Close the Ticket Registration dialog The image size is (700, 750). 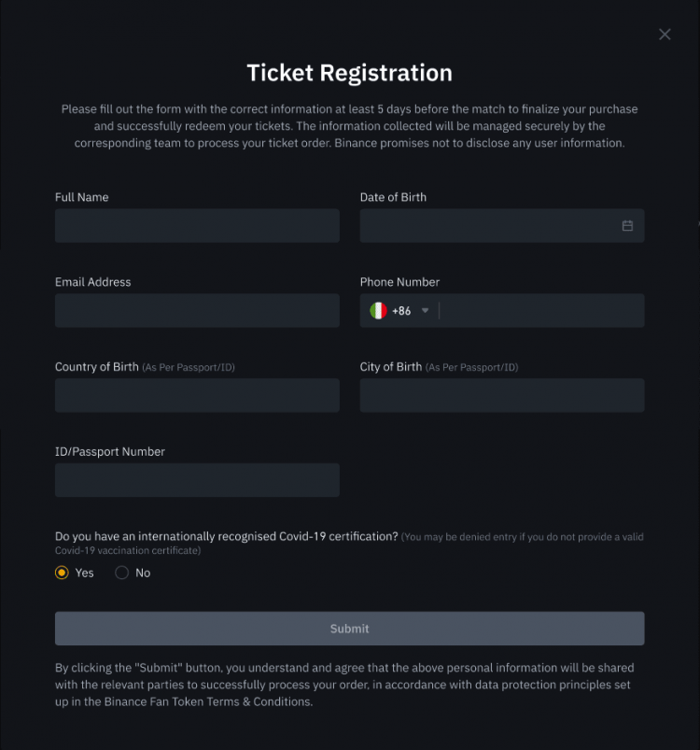[x=665, y=34]
